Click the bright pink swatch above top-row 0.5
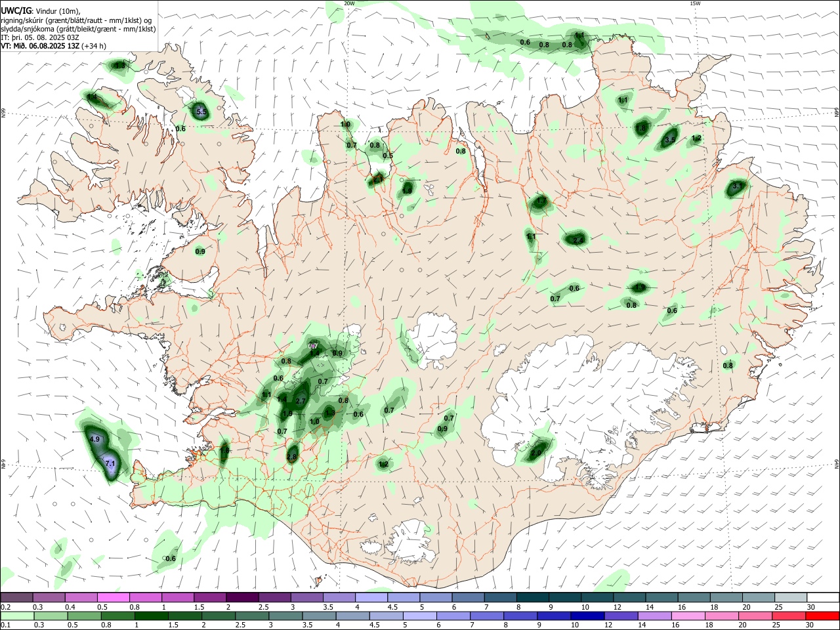Screen dimensions: 840x630 [113, 598]
